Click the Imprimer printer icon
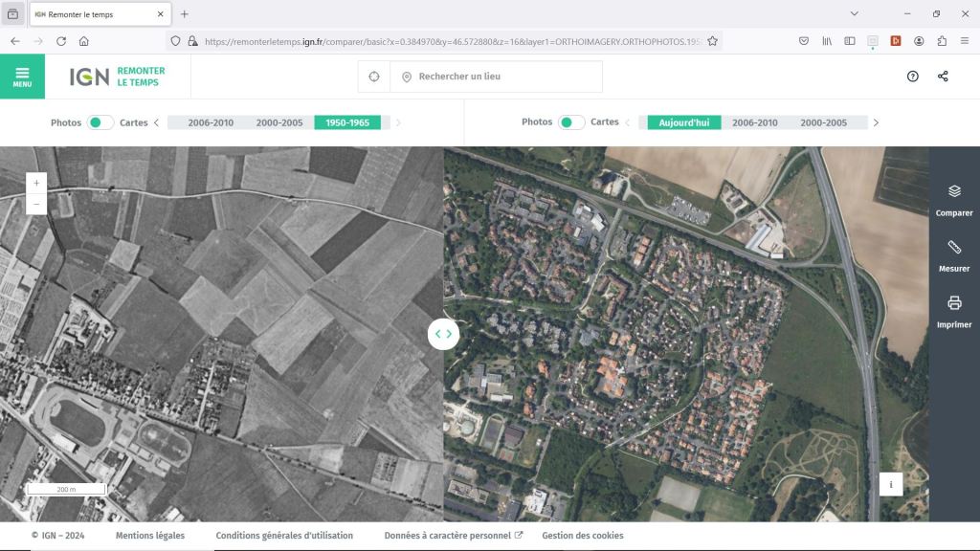Image resolution: width=980 pixels, height=551 pixels. tap(954, 311)
